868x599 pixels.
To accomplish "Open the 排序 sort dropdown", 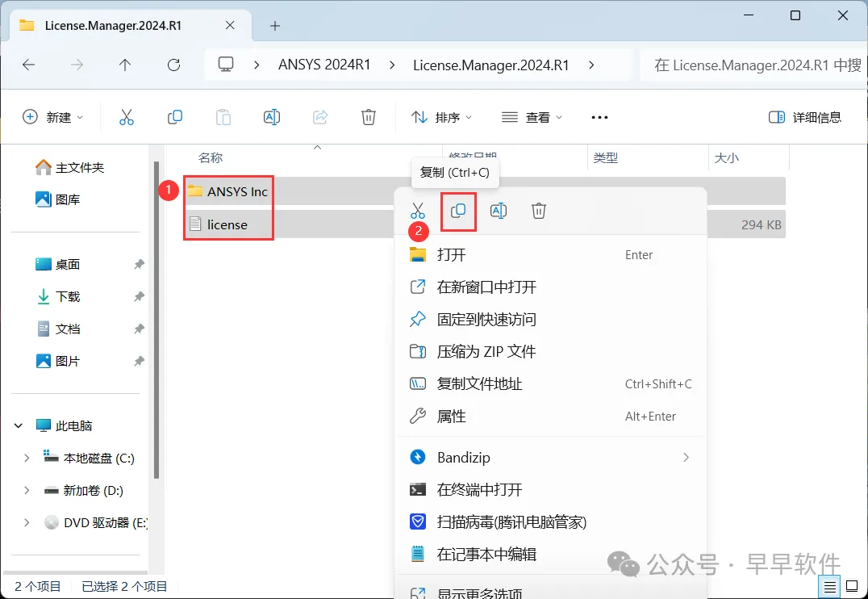I will (x=442, y=117).
